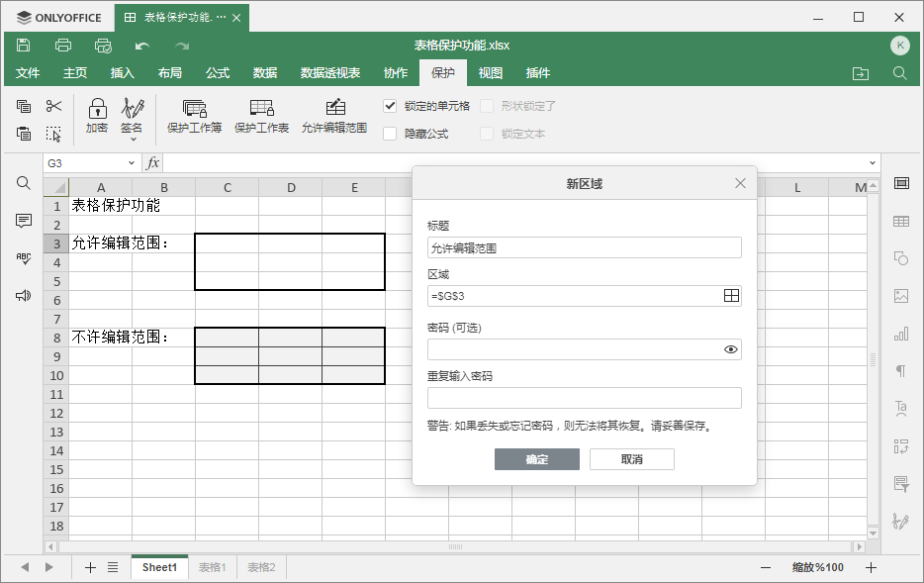Open image settings in right sidebar
The image size is (924, 583).
tap(901, 296)
